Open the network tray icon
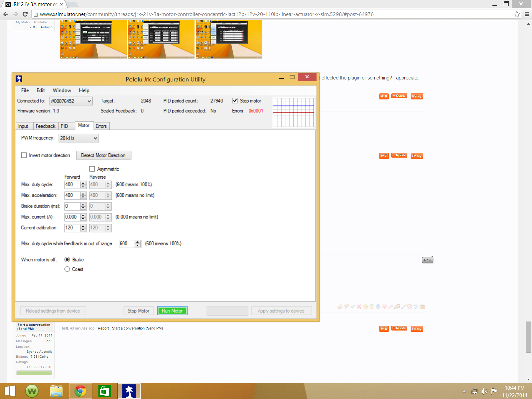This screenshot has height=399, width=532. click(x=474, y=391)
